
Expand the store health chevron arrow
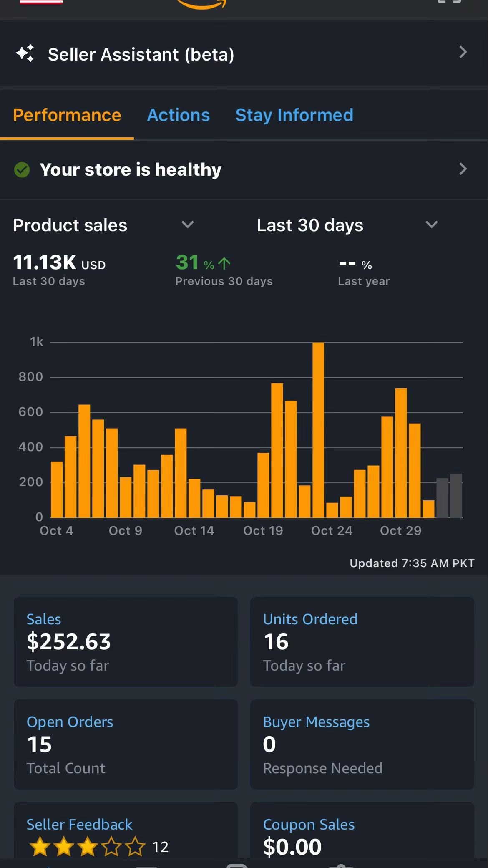463,169
